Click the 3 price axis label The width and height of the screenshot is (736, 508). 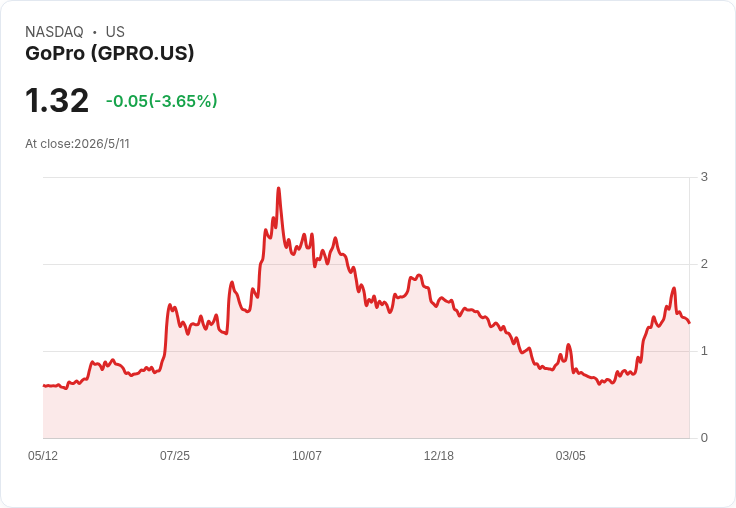(x=704, y=177)
